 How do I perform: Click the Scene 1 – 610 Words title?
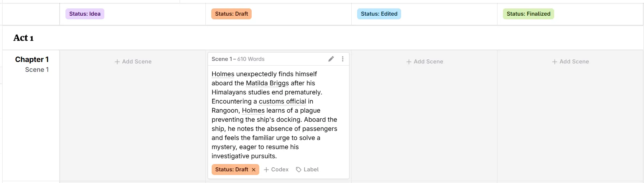point(238,59)
